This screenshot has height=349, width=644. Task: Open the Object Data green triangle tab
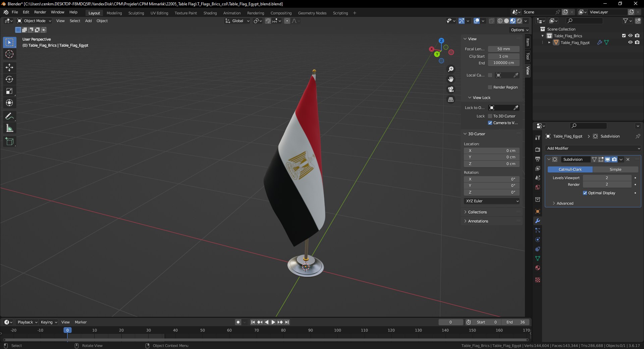(538, 258)
